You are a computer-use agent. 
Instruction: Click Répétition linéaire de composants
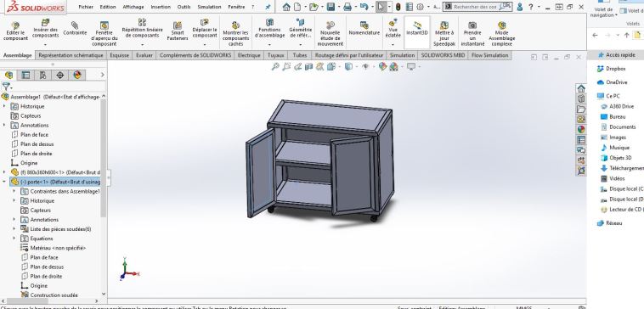click(142, 29)
